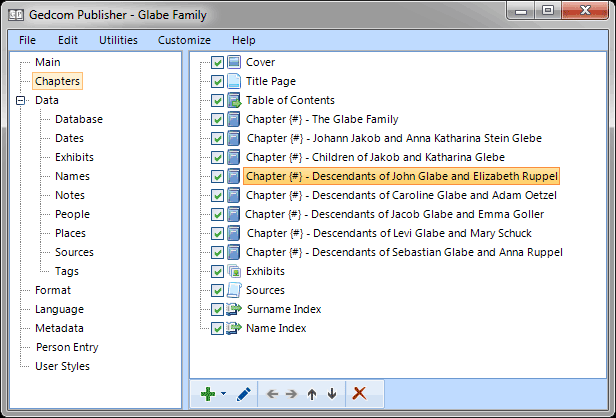The image size is (616, 418).
Task: Click the right arrow indent icon
Action: [x=292, y=394]
